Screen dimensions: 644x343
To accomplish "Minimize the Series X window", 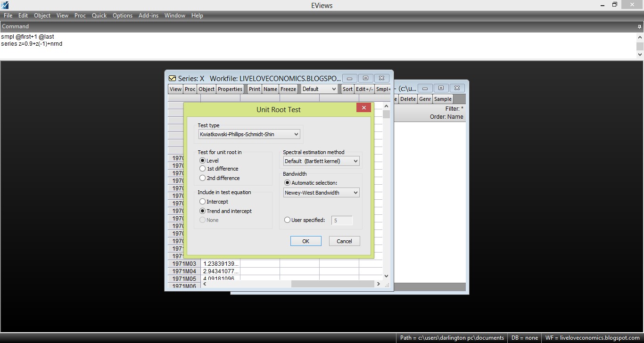I will (x=349, y=78).
